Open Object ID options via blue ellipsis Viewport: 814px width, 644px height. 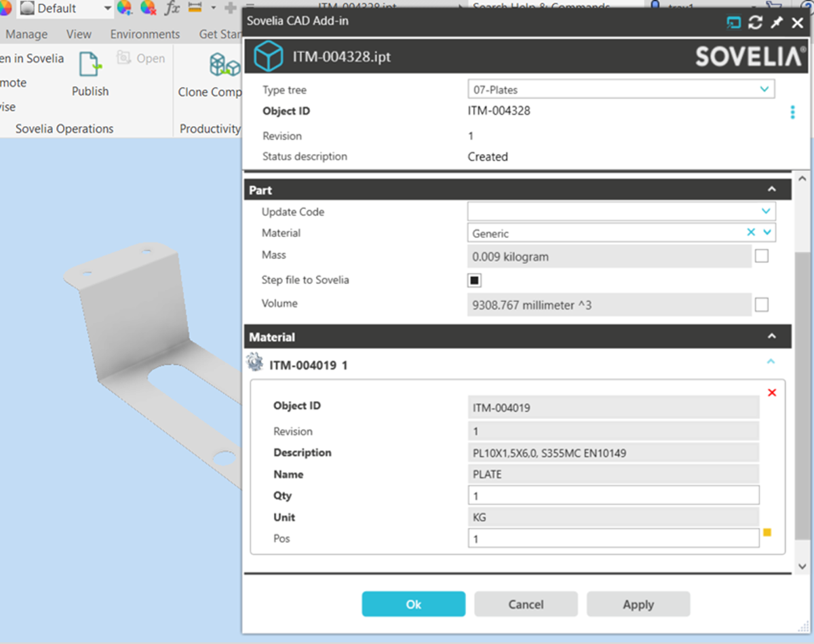coord(792,112)
